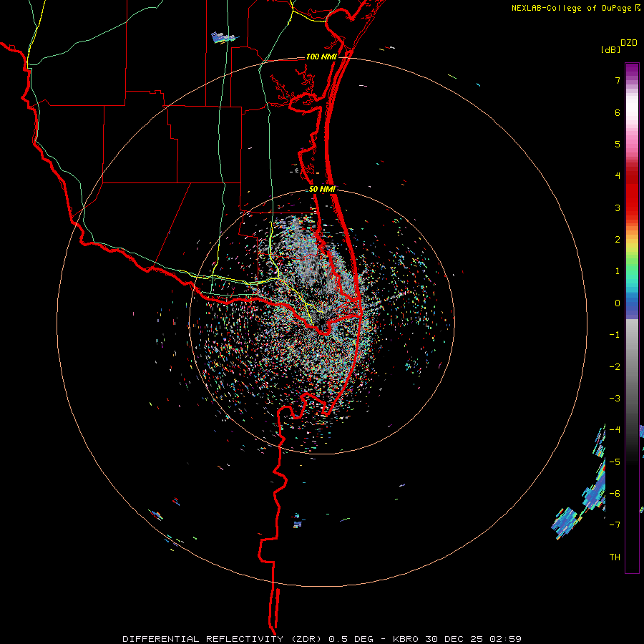This screenshot has width=644, height=644.
Task: Click the 0 value on color scale
Action: click(618, 303)
